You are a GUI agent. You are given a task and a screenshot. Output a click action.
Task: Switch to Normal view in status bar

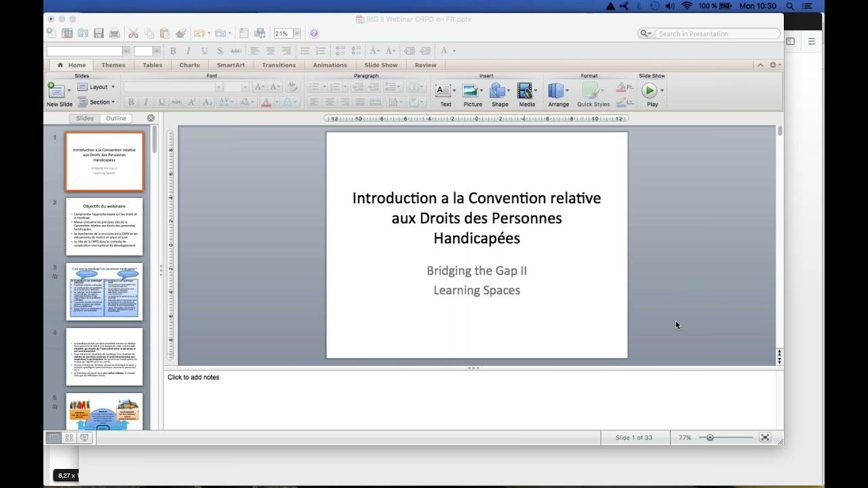pyautogui.click(x=53, y=438)
